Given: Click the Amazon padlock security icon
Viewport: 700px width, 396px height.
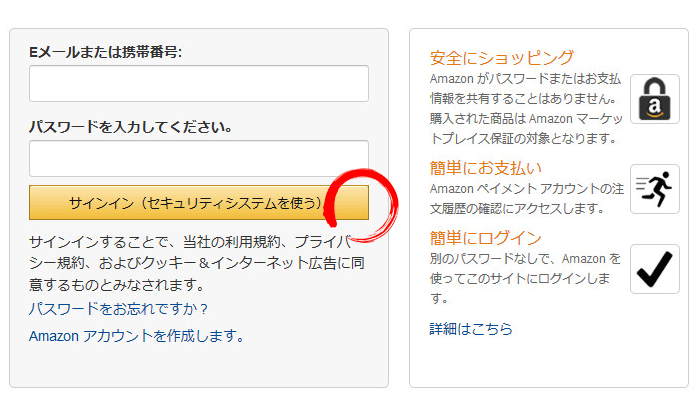Looking at the screenshot, I should [654, 99].
